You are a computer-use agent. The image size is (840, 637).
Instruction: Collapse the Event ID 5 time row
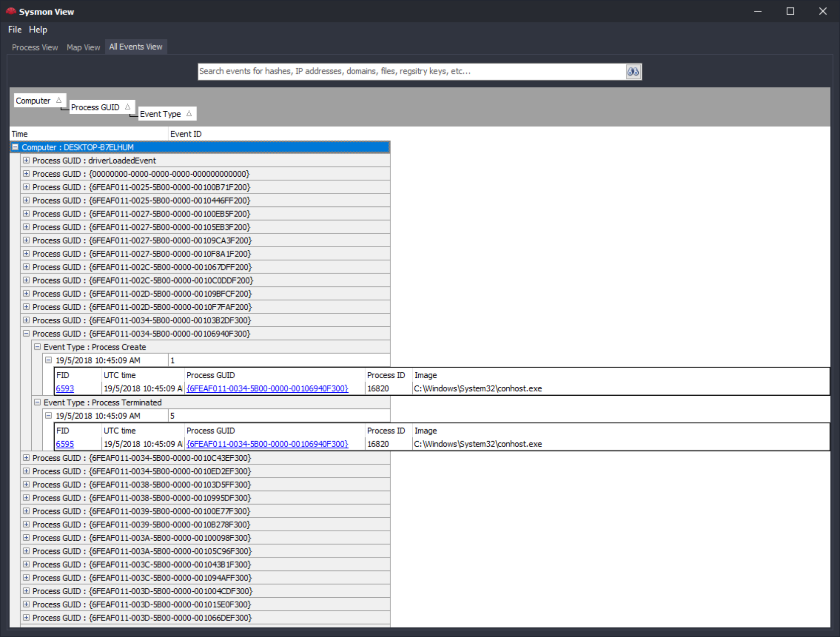[x=48, y=416]
